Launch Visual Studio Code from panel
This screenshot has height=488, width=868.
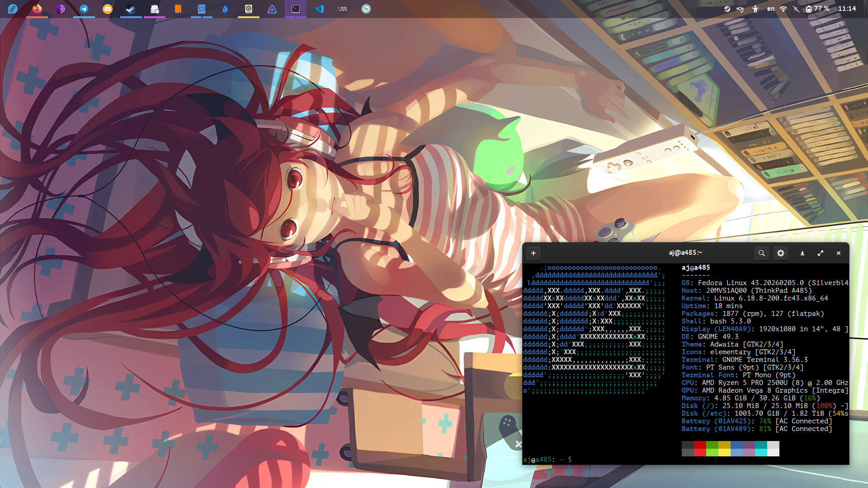click(319, 9)
